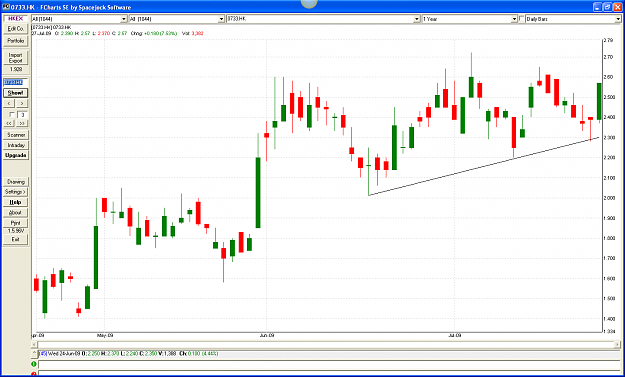Open the first All (1844) dropdown
This screenshot has height=377, width=625.
pos(124,19)
